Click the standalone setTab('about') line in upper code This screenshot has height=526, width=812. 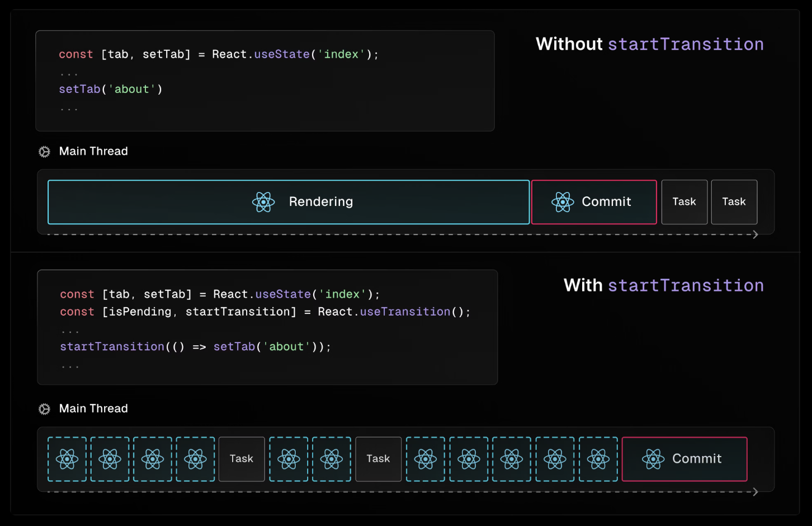point(111,89)
